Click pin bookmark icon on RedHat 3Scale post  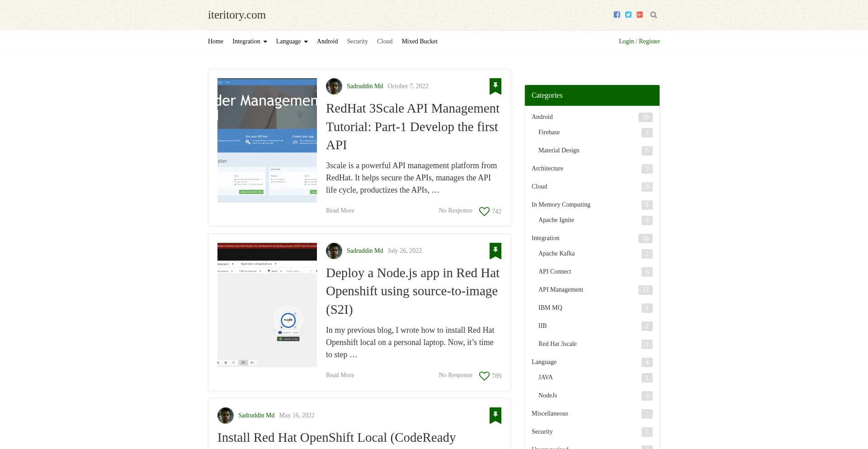pos(495,86)
